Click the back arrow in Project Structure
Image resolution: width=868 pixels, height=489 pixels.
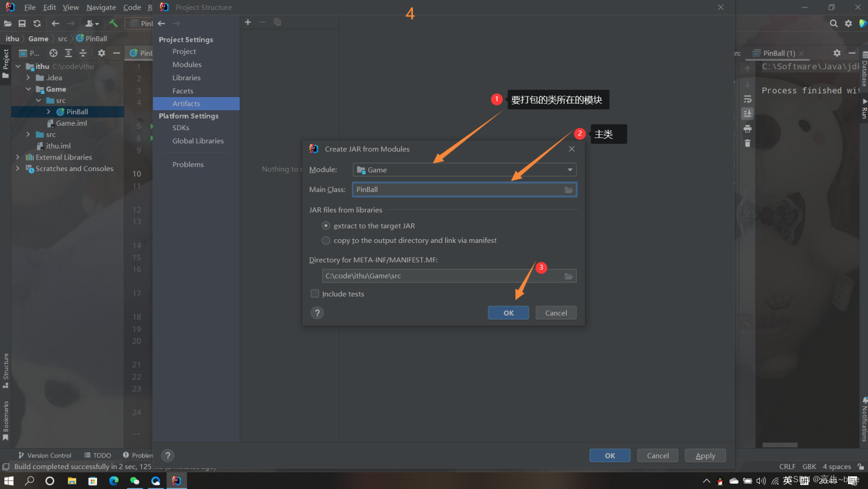click(x=162, y=24)
